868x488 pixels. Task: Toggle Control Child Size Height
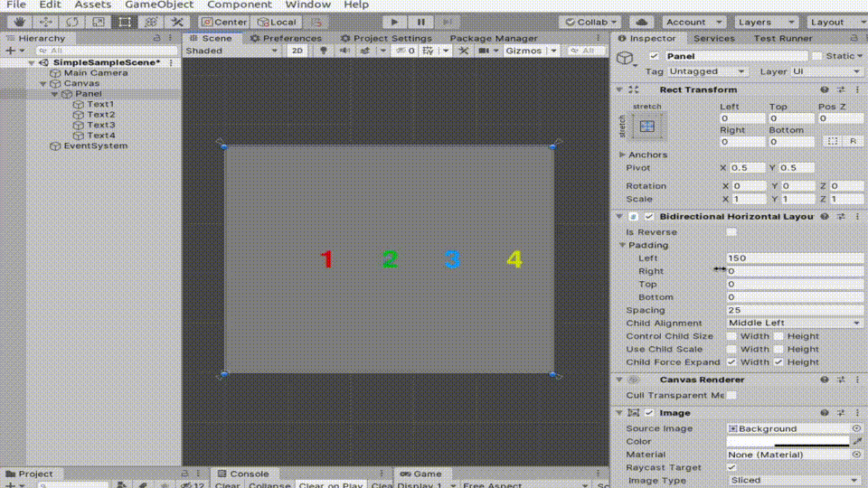tap(778, 336)
